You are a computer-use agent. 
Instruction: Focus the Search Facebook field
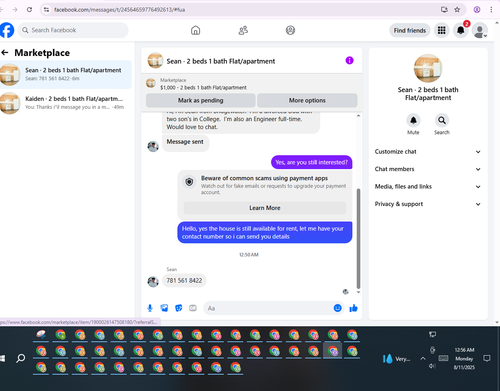coord(73,30)
